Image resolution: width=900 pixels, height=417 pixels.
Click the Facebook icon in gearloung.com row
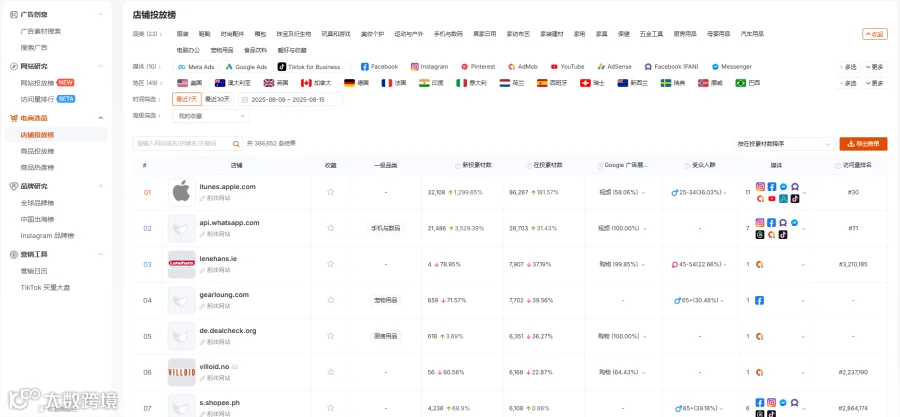tap(759, 300)
